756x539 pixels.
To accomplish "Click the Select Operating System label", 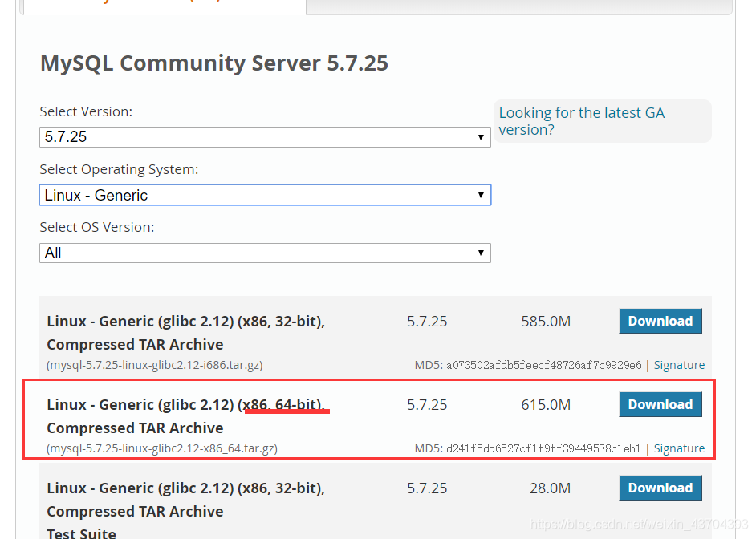I will pos(119,169).
